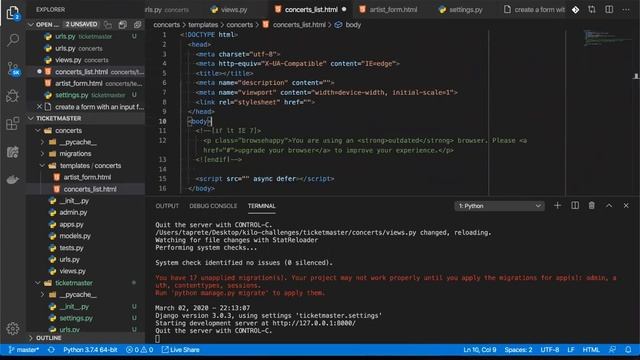Click the 'body' breadcrumb item
Viewport: 640px width, 360px height.
click(x=353, y=25)
